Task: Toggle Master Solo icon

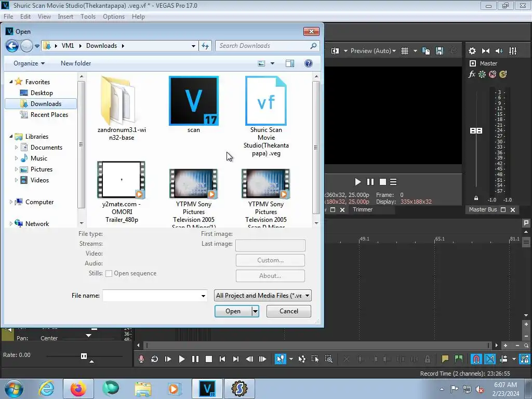Action: click(x=503, y=74)
